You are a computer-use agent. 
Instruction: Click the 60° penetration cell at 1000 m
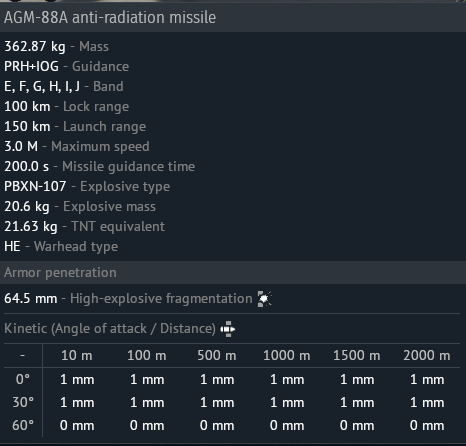pyautogui.click(x=287, y=426)
